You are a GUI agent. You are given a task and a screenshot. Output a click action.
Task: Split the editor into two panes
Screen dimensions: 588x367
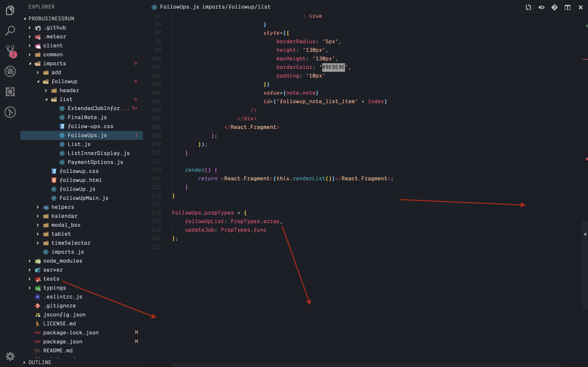[x=567, y=7]
